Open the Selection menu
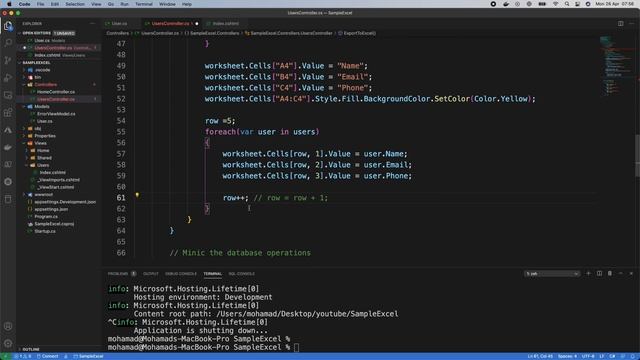Screen dimensions: 640x360 pyautogui.click(x=75, y=4)
